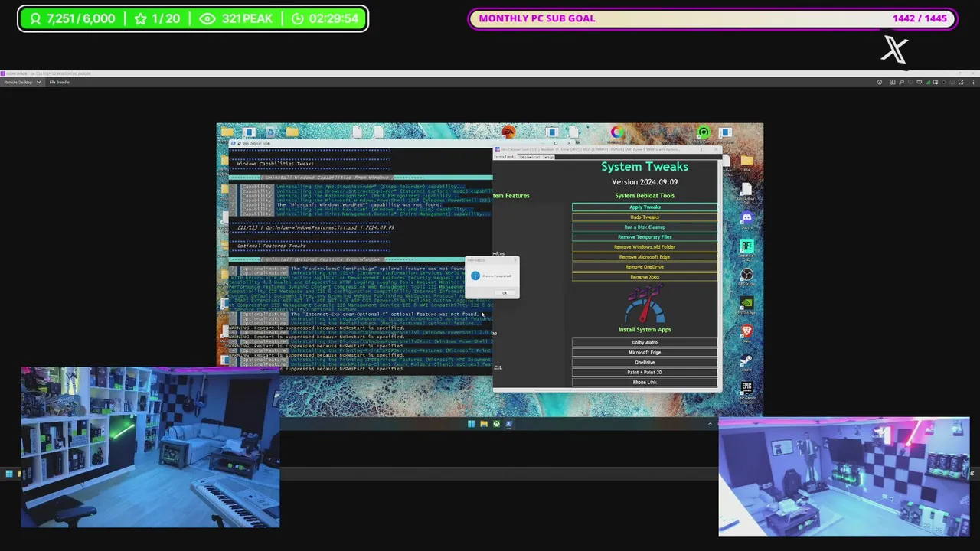Image resolution: width=980 pixels, height=551 pixels.
Task: Click the studio camera thumbnail with checkered wall
Action: [x=844, y=477]
